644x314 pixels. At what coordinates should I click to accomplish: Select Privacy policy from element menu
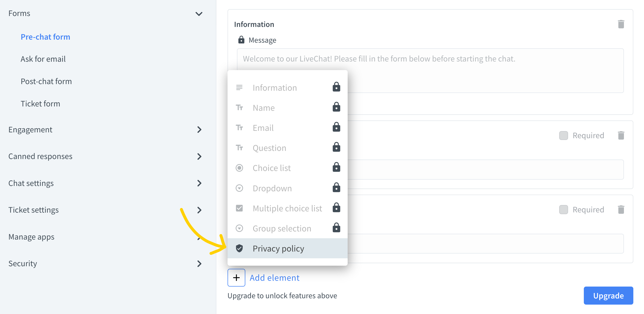[287, 248]
